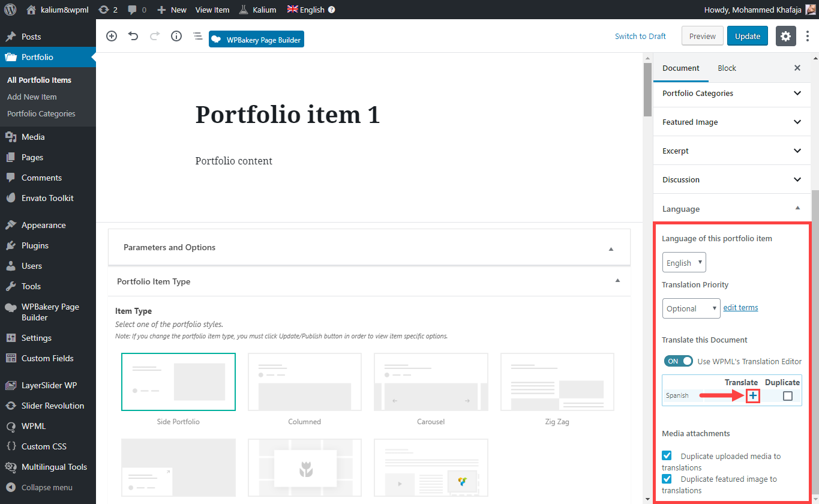Open the Kalium admin bar menu
The width and height of the screenshot is (819, 504).
(x=257, y=10)
